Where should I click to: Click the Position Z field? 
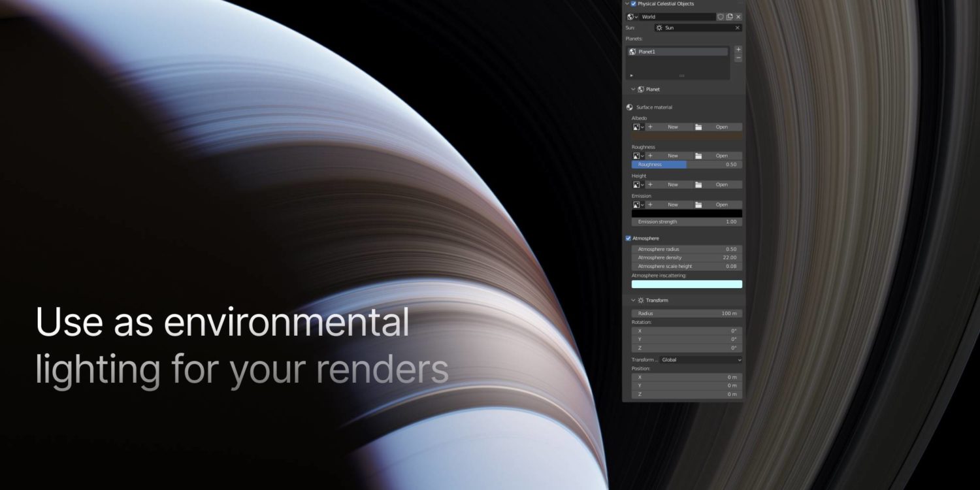click(x=687, y=394)
